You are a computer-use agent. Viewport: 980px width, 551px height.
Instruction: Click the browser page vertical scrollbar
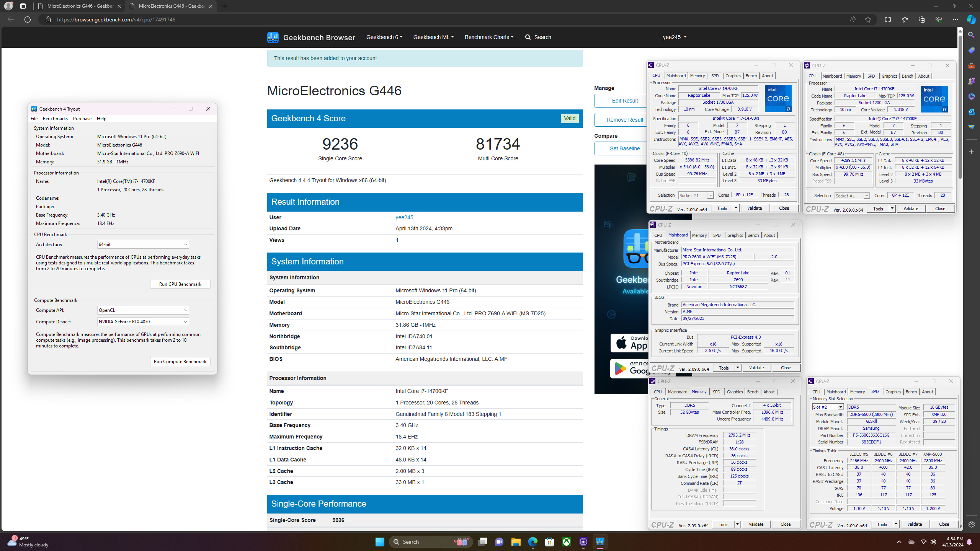tap(960, 107)
